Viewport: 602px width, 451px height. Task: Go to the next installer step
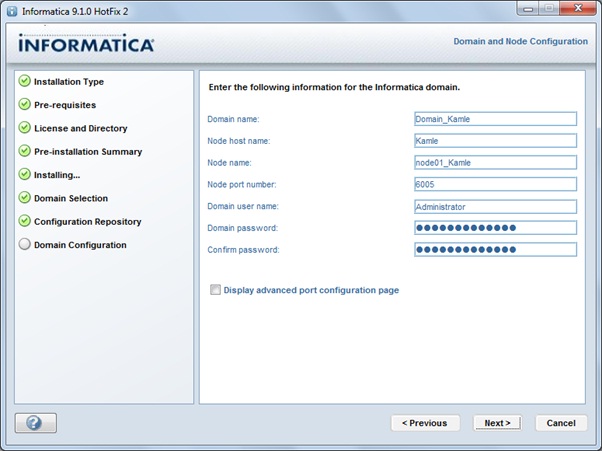pyautogui.click(x=497, y=423)
